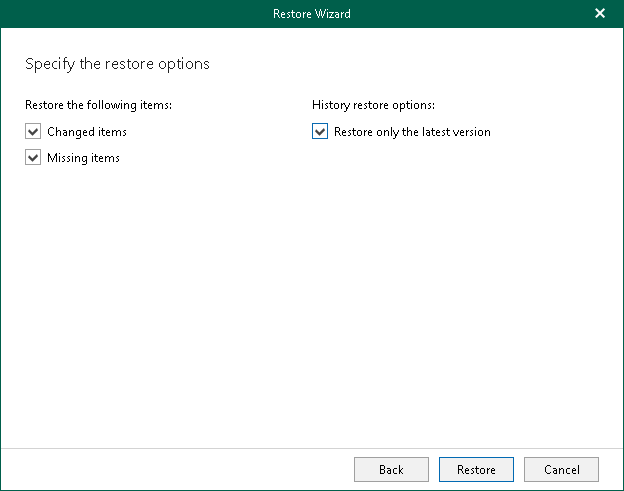Close the Restore Wizard with X
Screen dimensions: 624x491
[600, 14]
